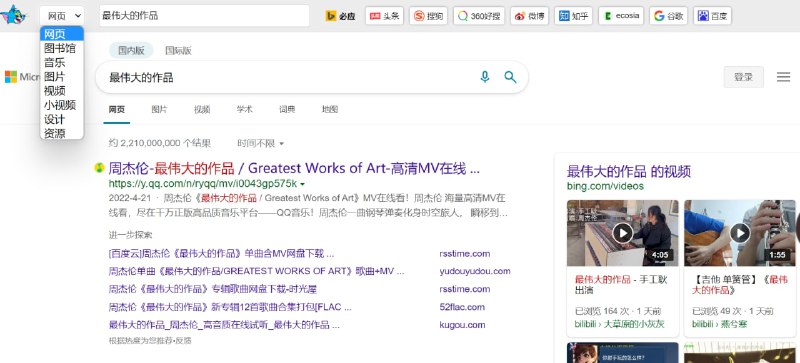This screenshot has height=363, width=800.
Task: Click the 登录 login button
Action: tap(743, 77)
